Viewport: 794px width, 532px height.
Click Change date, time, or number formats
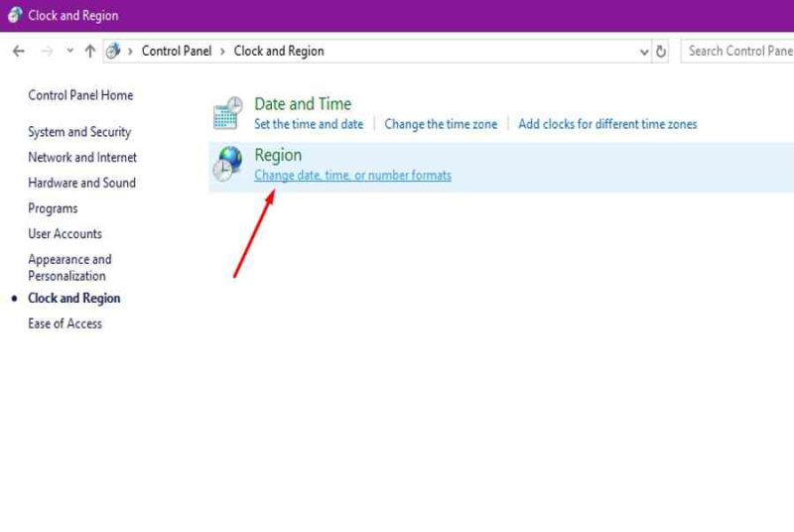click(353, 175)
